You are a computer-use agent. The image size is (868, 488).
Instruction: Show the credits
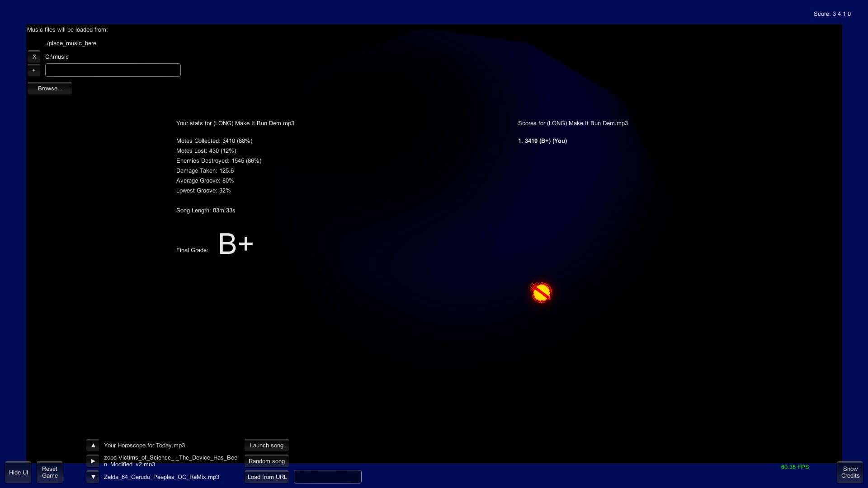pos(849,472)
